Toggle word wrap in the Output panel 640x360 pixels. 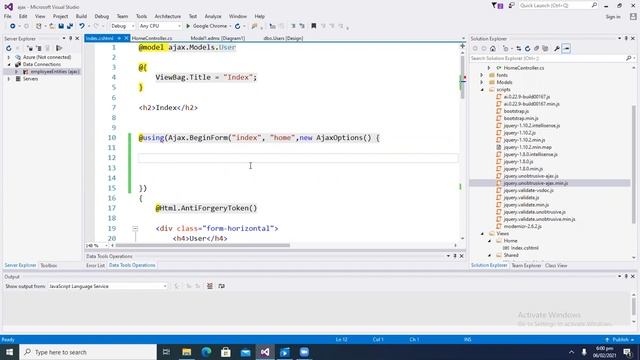(x=221, y=286)
